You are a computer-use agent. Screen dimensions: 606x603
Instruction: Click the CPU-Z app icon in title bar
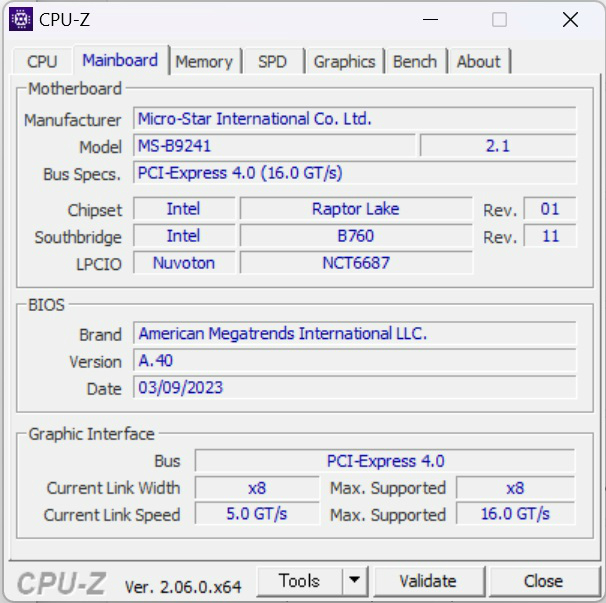click(x=20, y=19)
